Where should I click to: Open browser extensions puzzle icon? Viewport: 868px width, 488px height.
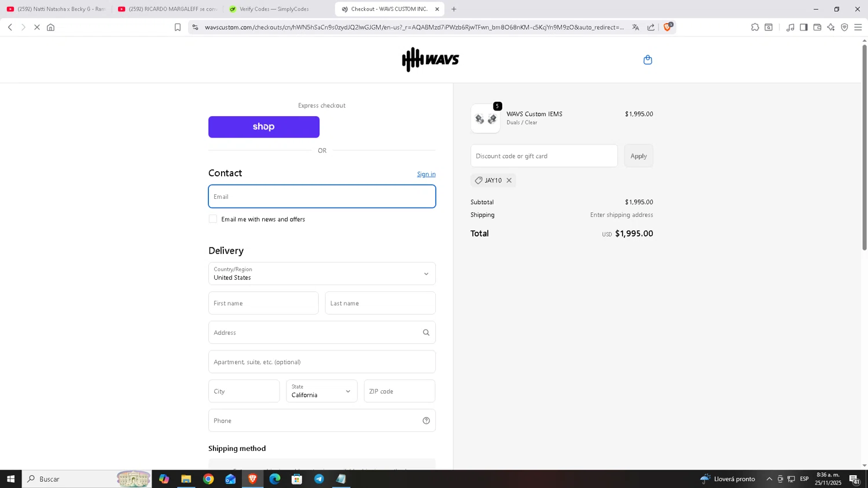(755, 27)
